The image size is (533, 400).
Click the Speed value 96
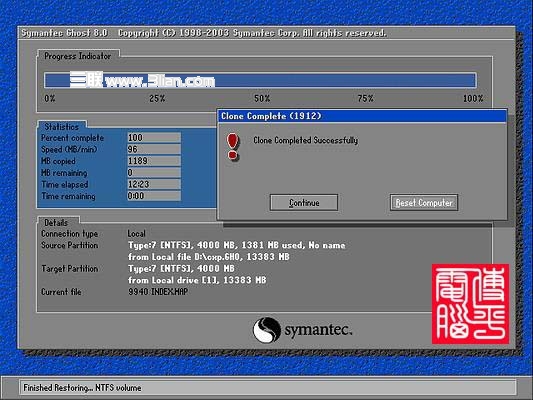[154, 149]
